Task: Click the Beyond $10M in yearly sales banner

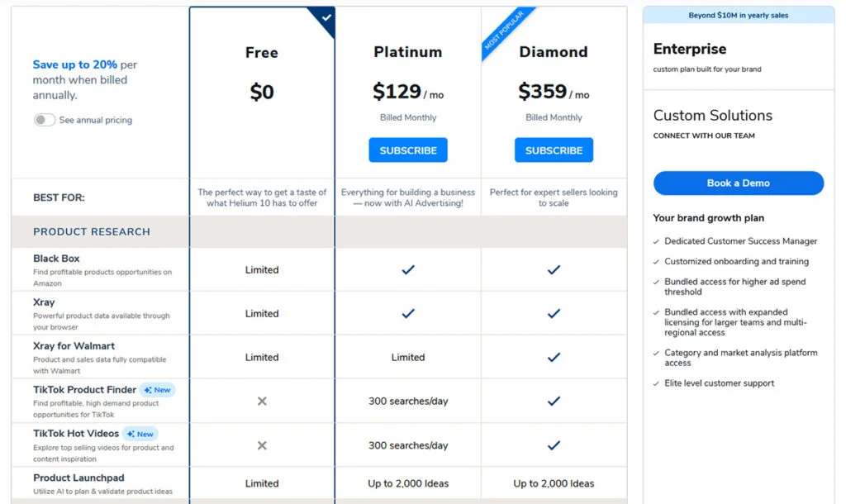Action: coord(738,14)
